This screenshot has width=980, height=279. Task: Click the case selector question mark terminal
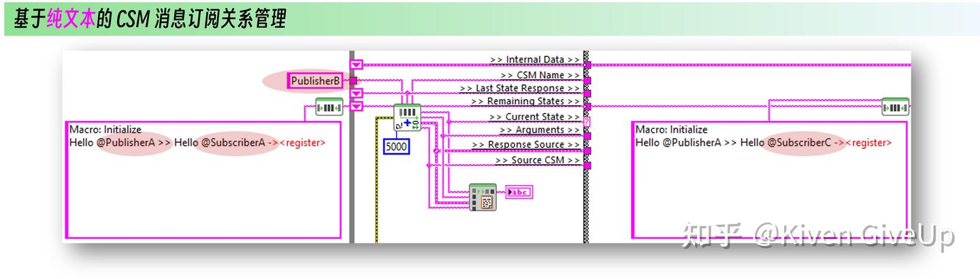pyautogui.click(x=587, y=121)
